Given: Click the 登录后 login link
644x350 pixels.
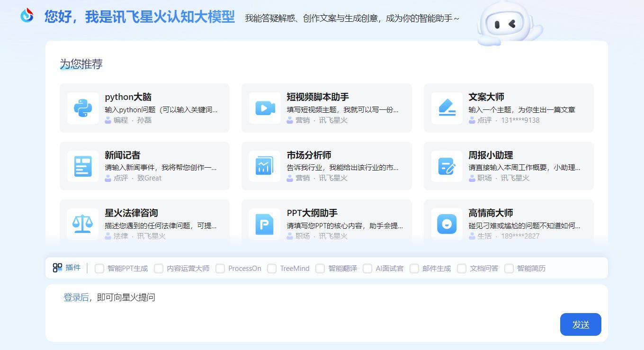Looking at the screenshot, I should [76, 297].
